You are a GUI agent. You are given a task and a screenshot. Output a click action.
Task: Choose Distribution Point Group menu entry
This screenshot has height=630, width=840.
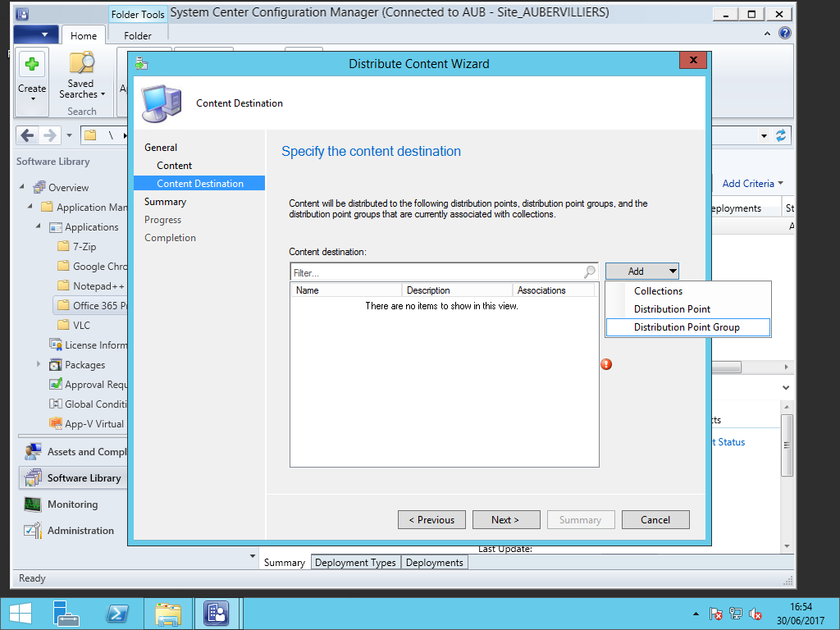point(688,327)
